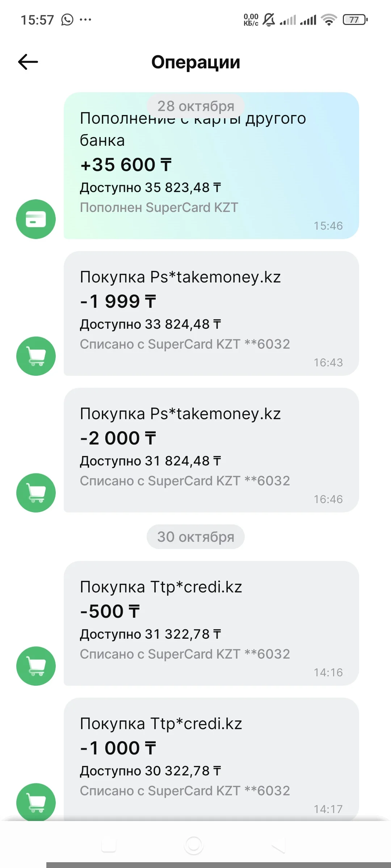Viewport: 391px width, 868px height.
Task: Tap the battery indicator showing 77
Action: (355, 20)
